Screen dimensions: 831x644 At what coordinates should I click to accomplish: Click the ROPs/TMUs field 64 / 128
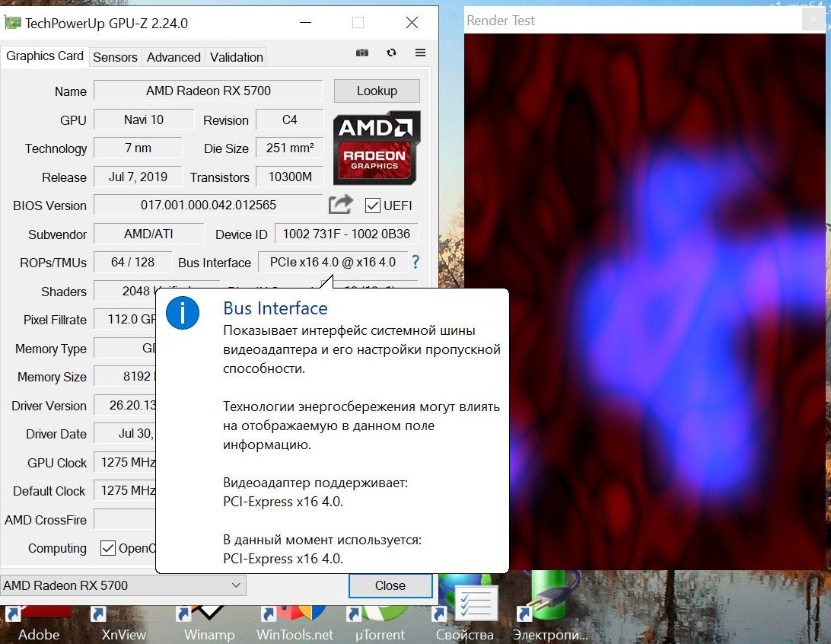pyautogui.click(x=132, y=263)
